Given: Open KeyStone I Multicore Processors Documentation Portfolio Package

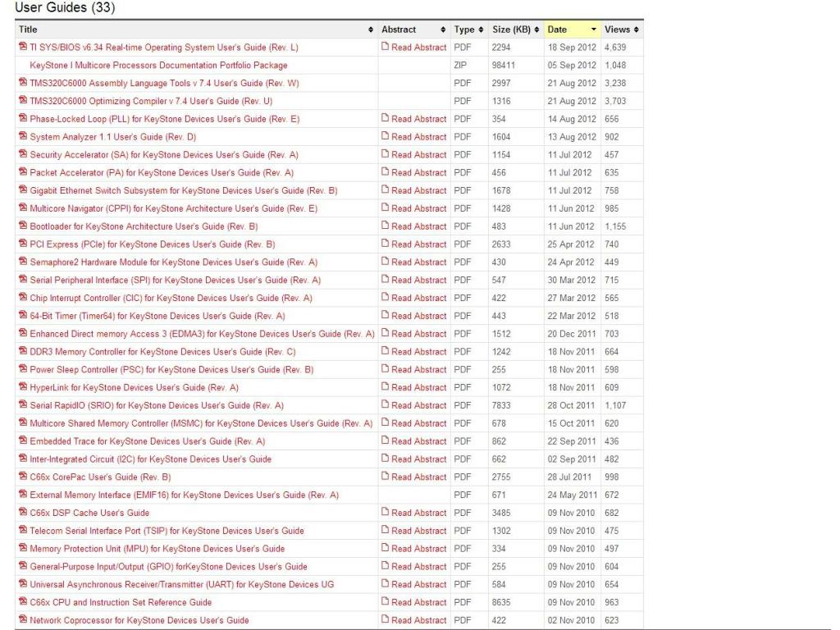Looking at the screenshot, I should pyautogui.click(x=158, y=66).
